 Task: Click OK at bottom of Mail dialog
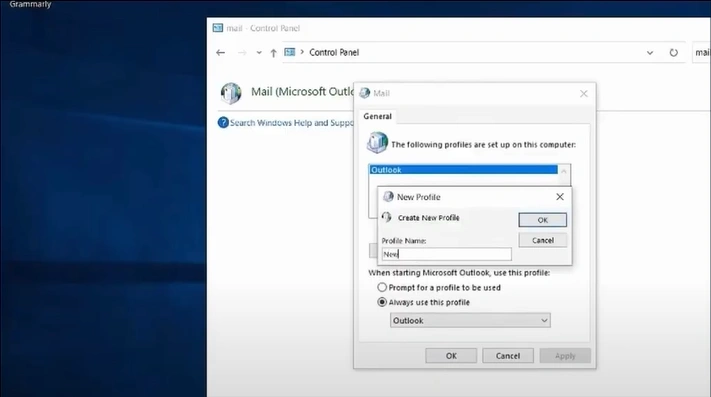tap(451, 356)
